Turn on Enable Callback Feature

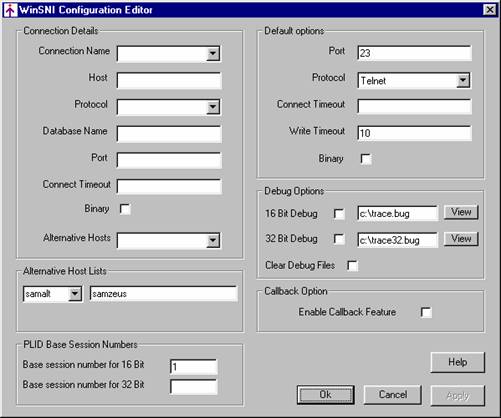coord(426,312)
